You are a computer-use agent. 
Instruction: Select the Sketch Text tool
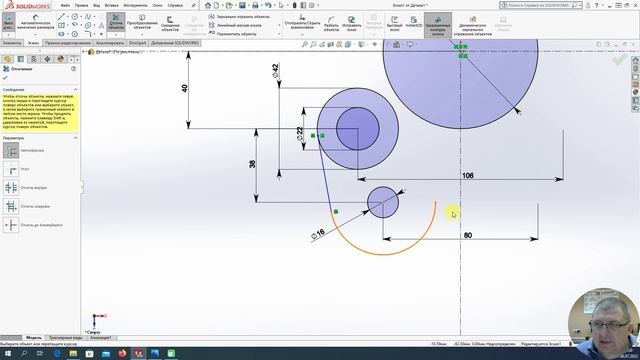click(x=101, y=25)
